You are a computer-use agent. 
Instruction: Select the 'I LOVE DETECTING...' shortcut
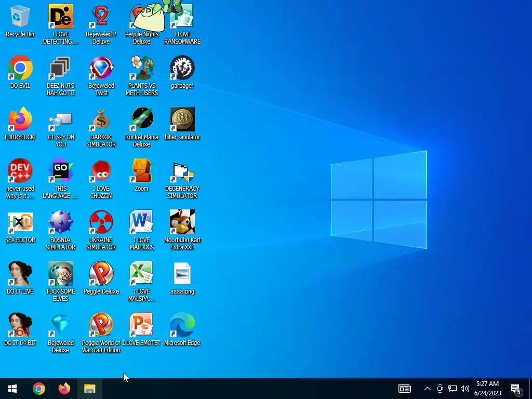(60, 24)
